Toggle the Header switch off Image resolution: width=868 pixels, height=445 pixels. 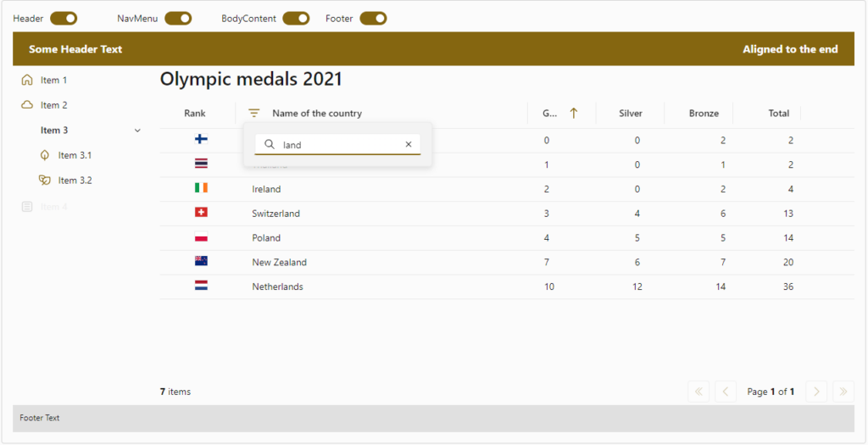tap(64, 19)
